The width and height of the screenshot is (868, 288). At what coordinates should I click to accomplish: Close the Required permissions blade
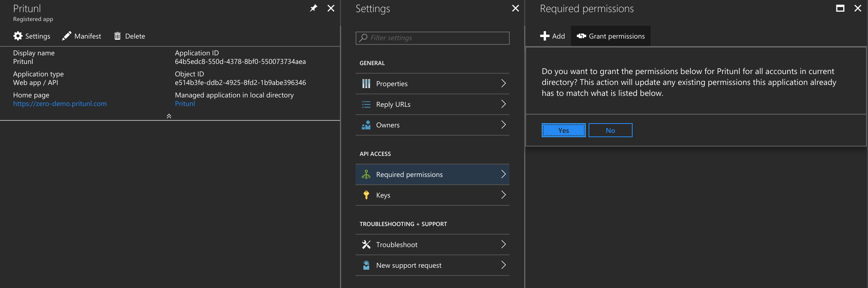(x=858, y=8)
